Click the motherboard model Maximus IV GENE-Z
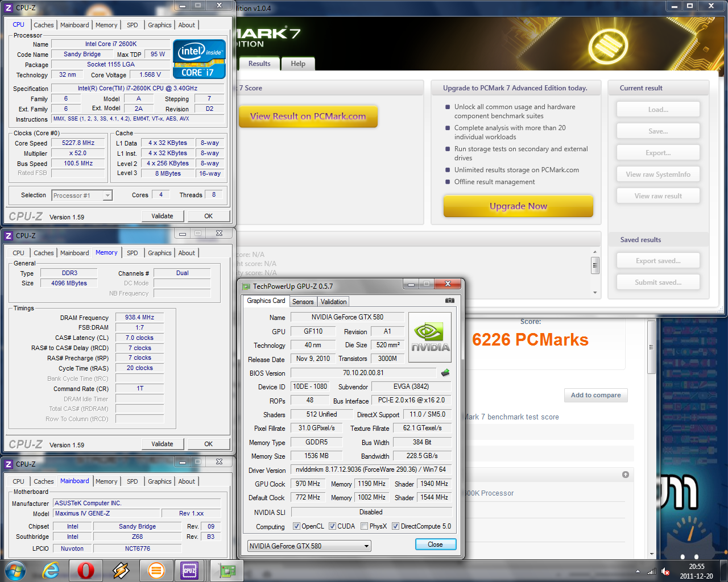This screenshot has width=728, height=582. click(107, 513)
